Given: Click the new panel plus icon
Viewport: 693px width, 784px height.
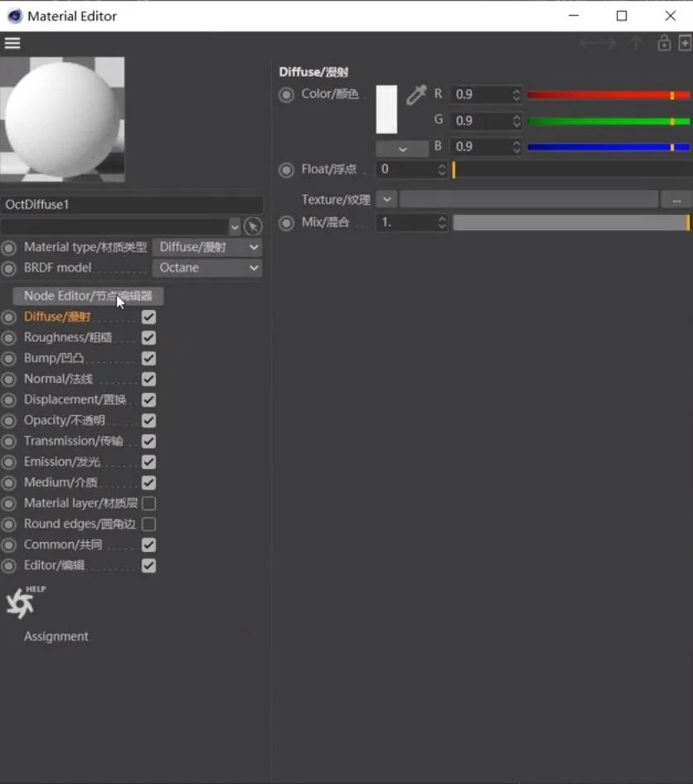Looking at the screenshot, I should [685, 43].
